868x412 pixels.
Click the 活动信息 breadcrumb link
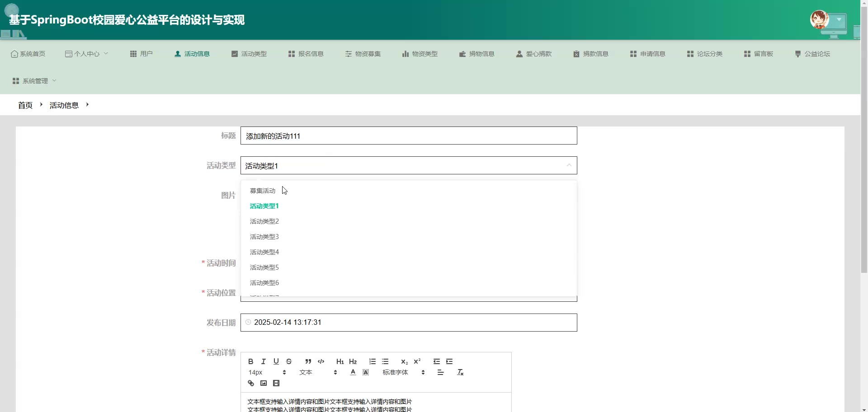tap(64, 105)
